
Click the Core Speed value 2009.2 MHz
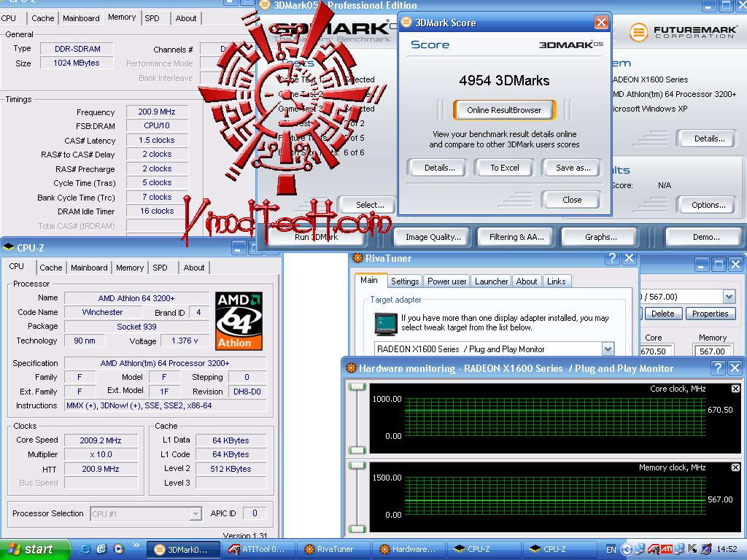tap(101, 440)
